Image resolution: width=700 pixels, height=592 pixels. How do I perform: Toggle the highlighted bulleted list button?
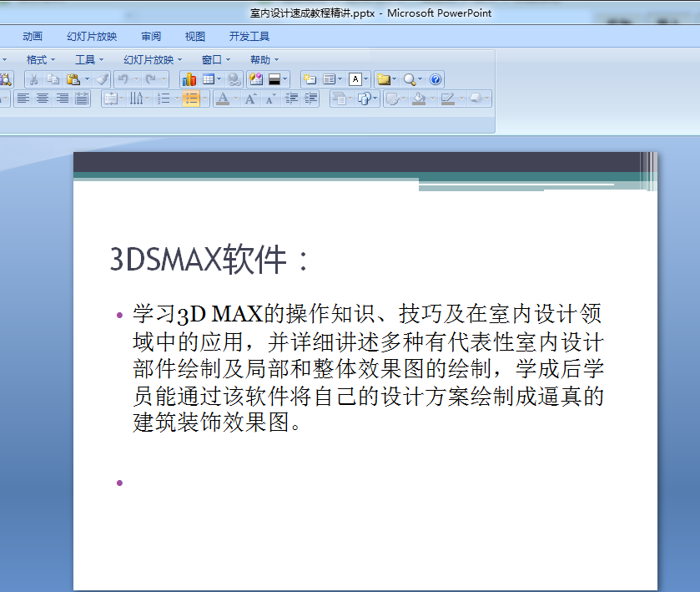[192, 99]
